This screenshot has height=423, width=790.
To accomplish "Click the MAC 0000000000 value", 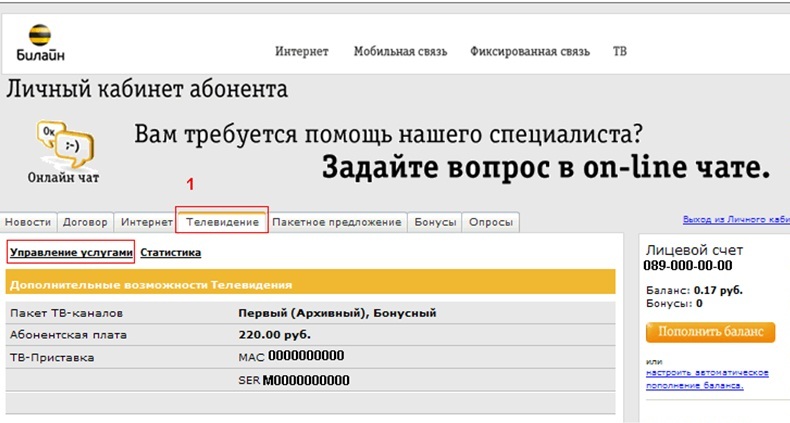I will pos(291,356).
